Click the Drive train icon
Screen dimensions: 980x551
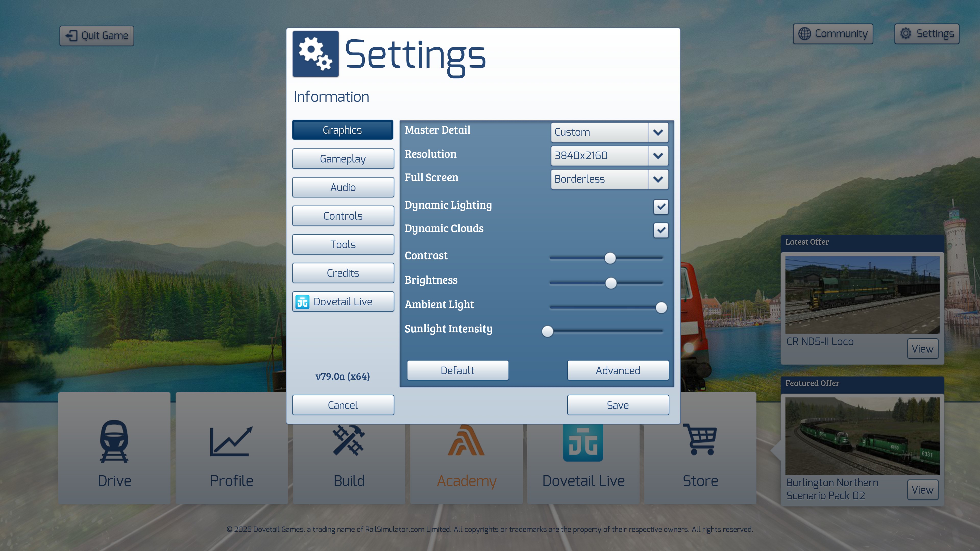[x=114, y=441]
